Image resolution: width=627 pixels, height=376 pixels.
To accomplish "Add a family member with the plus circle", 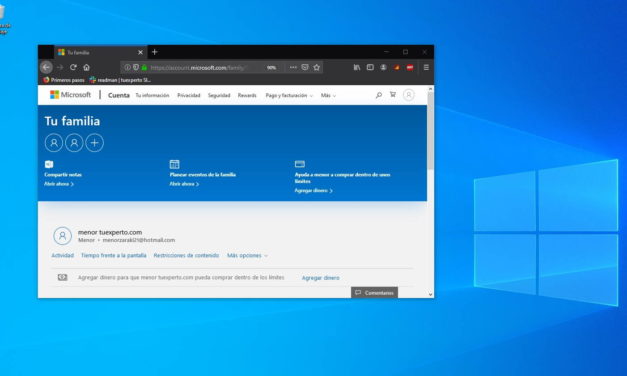I will point(95,143).
